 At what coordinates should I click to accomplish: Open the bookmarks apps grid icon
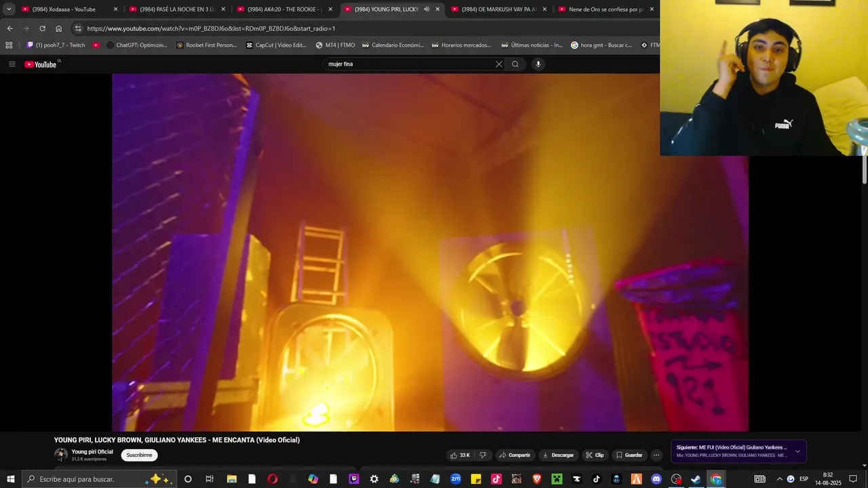9,45
